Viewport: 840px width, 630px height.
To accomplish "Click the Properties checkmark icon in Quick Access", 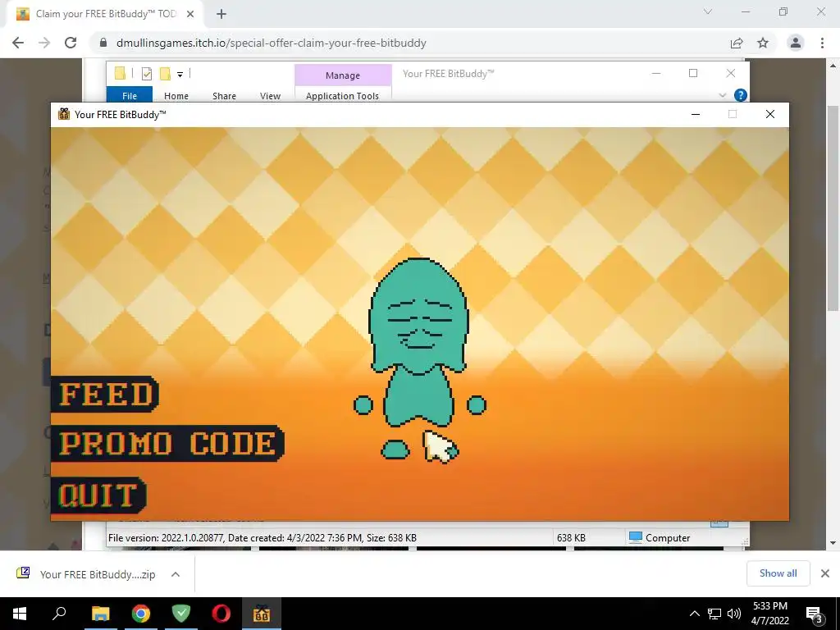I will pyautogui.click(x=146, y=74).
